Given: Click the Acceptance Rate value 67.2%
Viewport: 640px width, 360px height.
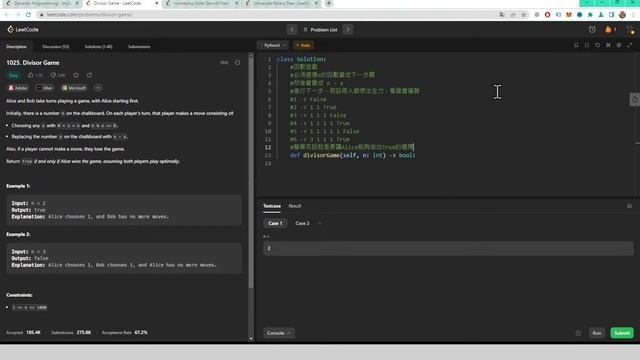Looking at the screenshot, I should pyautogui.click(x=141, y=332).
